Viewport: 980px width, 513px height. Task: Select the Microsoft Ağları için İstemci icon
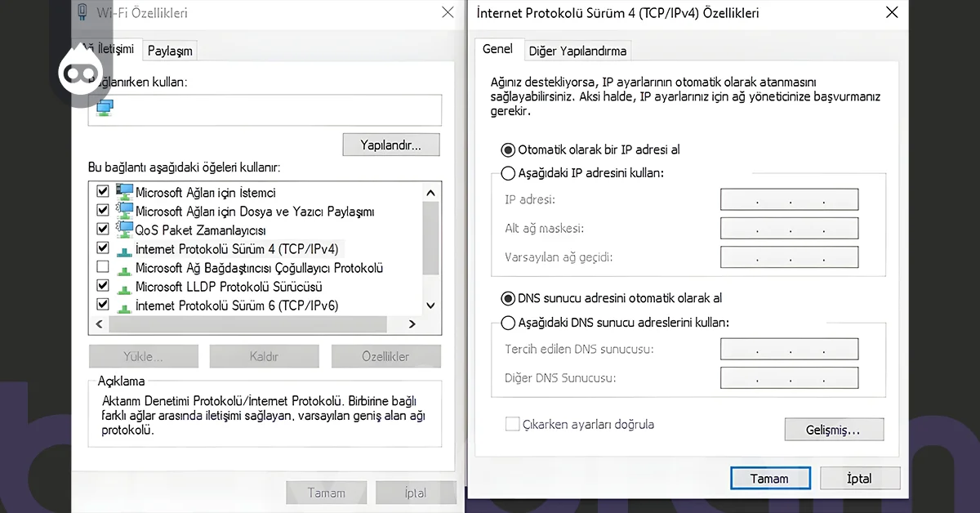[124, 191]
